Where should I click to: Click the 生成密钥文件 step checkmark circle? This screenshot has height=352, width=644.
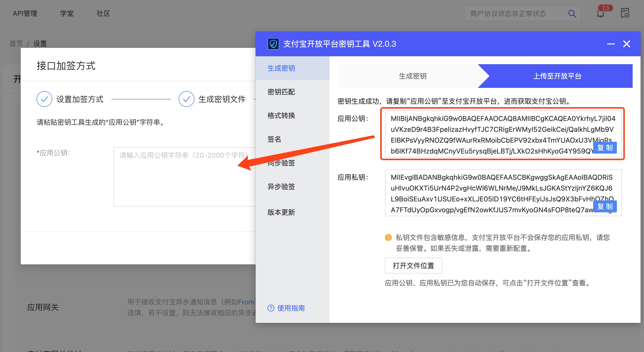pyautogui.click(x=186, y=99)
